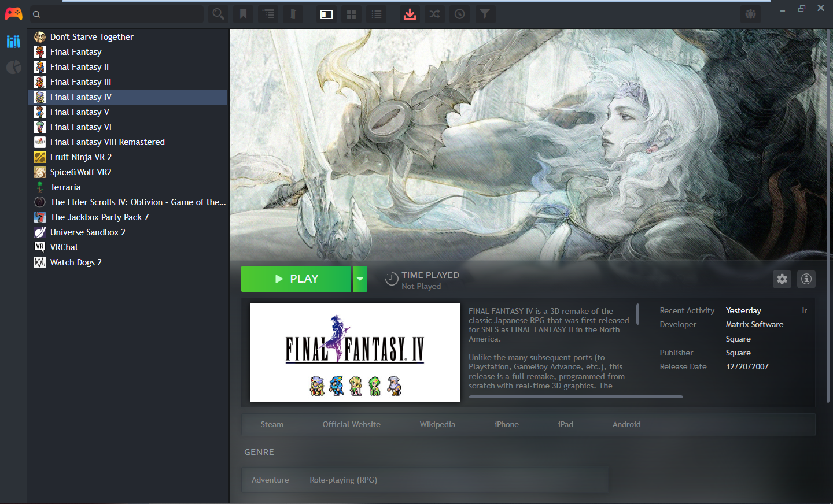Open the Official Website link
This screenshot has height=504, width=833.
(352, 425)
